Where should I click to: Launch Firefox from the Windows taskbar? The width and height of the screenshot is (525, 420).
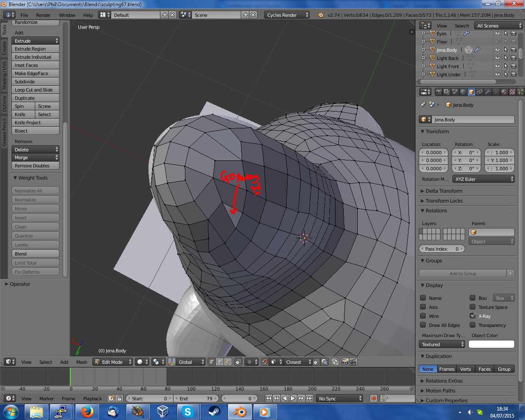(x=87, y=411)
